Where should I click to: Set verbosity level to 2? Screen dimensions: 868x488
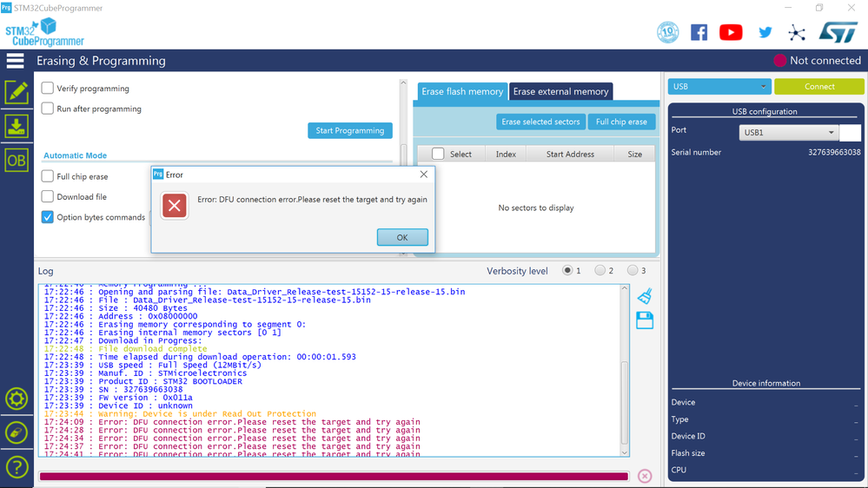(x=600, y=271)
